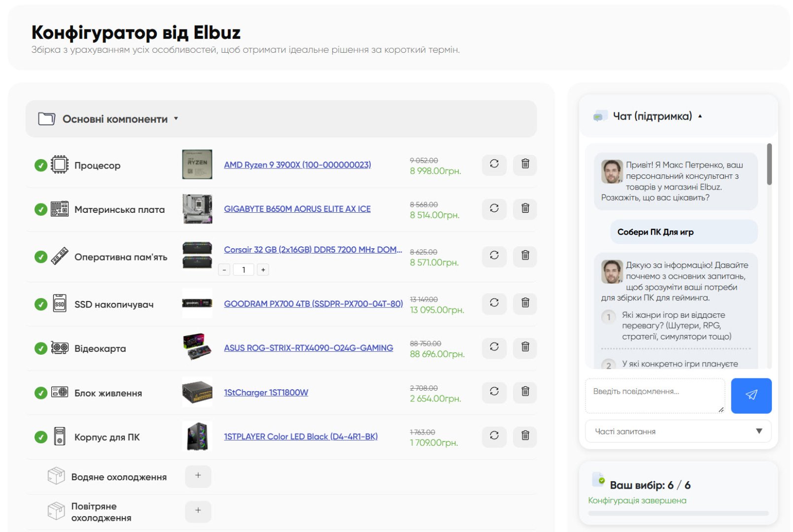Collapse the Чат (підтримка) panel

pos(700,116)
